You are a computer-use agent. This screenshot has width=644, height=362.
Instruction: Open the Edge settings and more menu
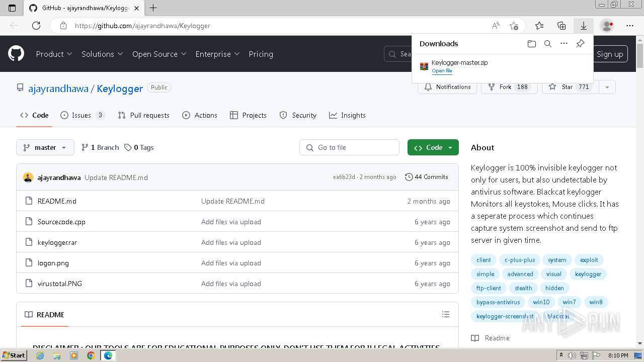pyautogui.click(x=630, y=26)
